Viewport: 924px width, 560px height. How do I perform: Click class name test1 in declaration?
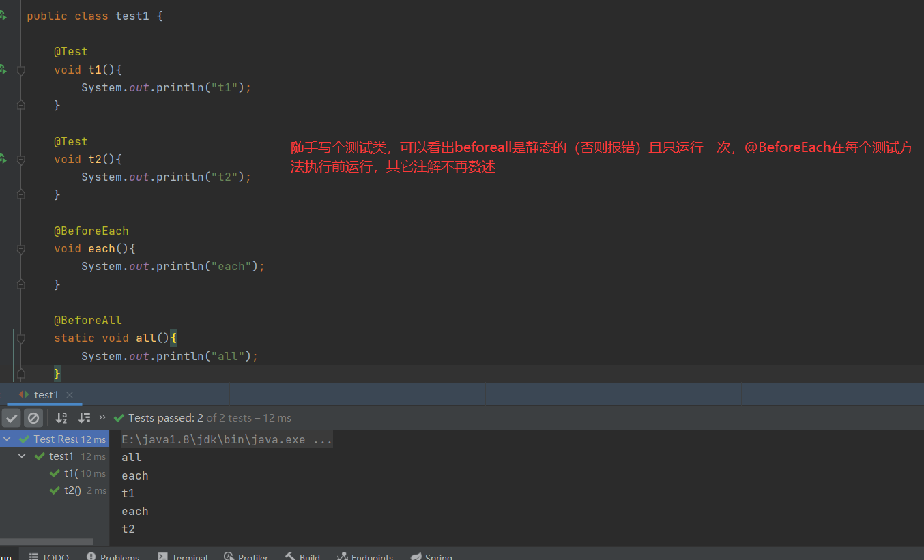point(132,16)
